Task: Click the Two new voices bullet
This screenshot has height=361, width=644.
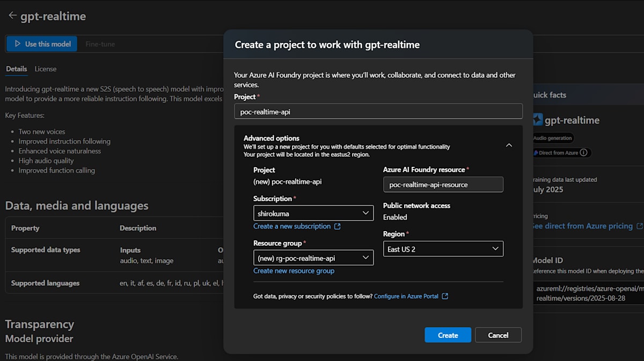Action: [42, 132]
